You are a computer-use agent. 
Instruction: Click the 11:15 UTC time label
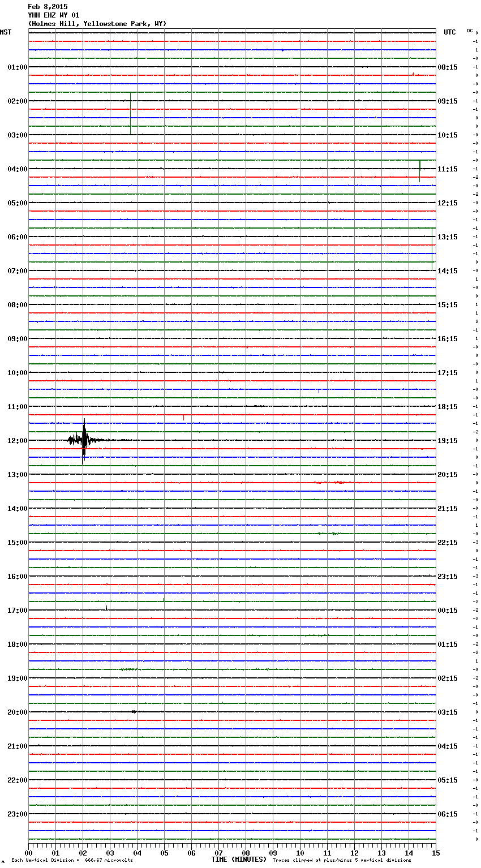point(448,169)
